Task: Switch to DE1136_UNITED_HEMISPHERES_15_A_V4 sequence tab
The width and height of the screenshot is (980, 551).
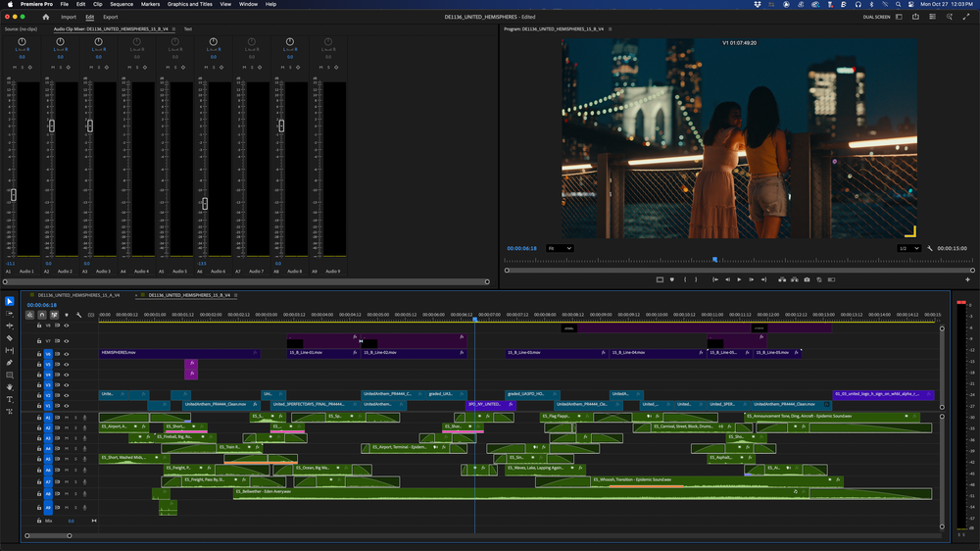Action: pos(78,295)
